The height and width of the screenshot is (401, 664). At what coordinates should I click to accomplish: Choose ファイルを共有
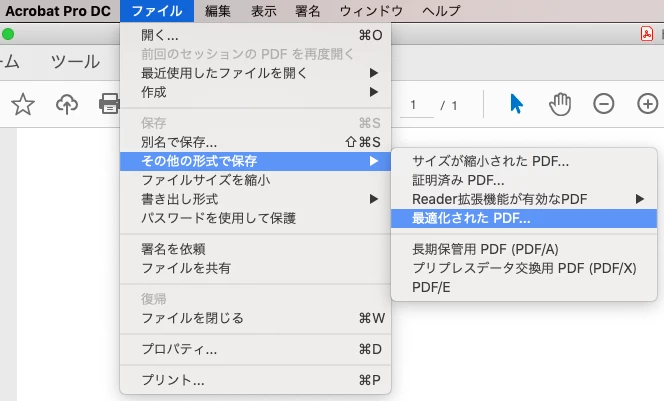click(255, 268)
